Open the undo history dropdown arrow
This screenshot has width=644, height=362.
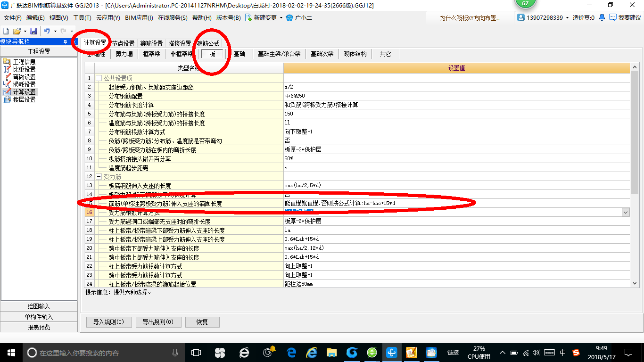click(55, 31)
